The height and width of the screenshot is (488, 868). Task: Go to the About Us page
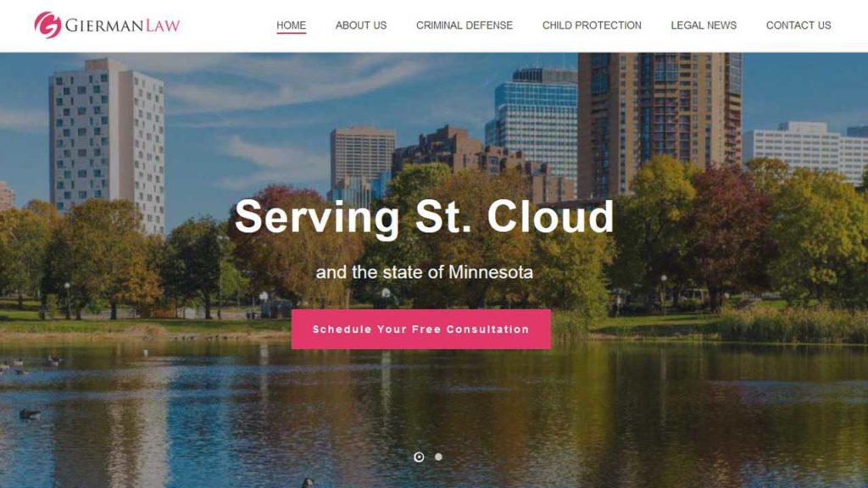coord(361,25)
